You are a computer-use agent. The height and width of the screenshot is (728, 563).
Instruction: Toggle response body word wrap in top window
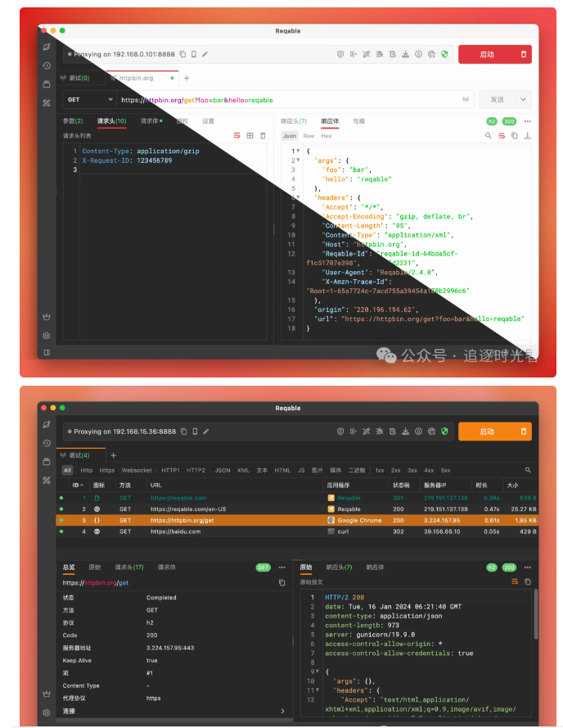502,136
